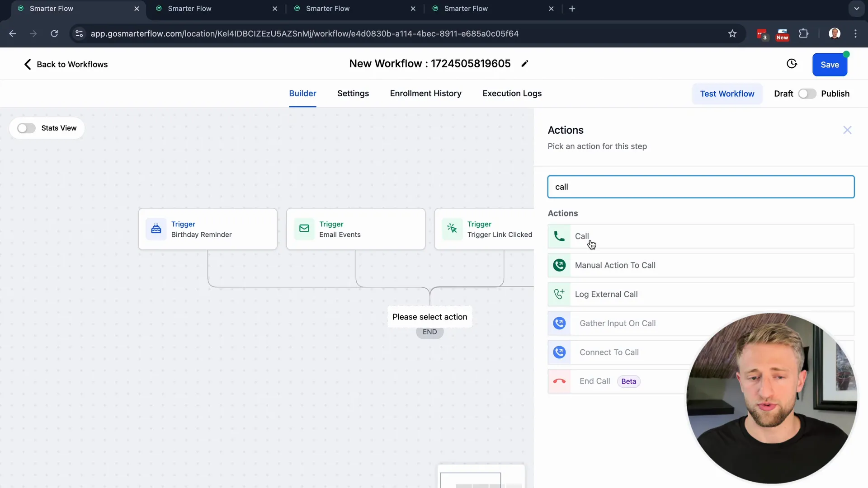Click the red End Call icon

coord(559,381)
